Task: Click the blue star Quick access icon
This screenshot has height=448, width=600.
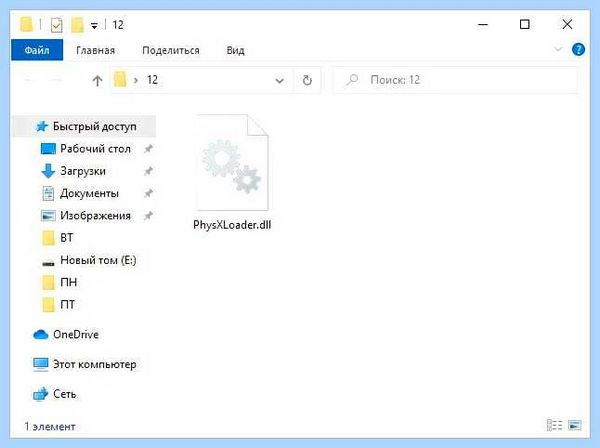Action: click(x=42, y=126)
